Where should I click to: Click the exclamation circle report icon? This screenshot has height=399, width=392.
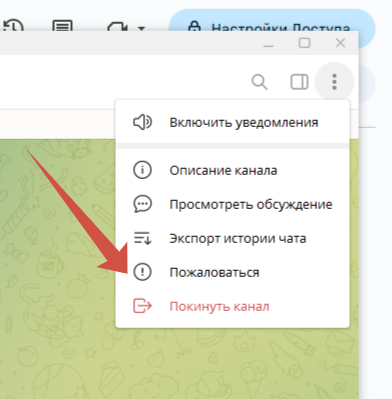click(142, 272)
